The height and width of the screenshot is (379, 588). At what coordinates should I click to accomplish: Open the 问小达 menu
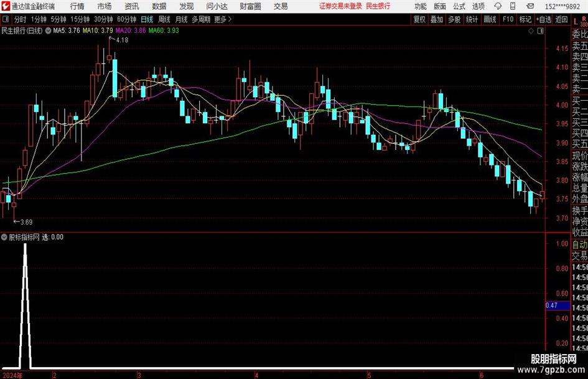coord(217,6)
